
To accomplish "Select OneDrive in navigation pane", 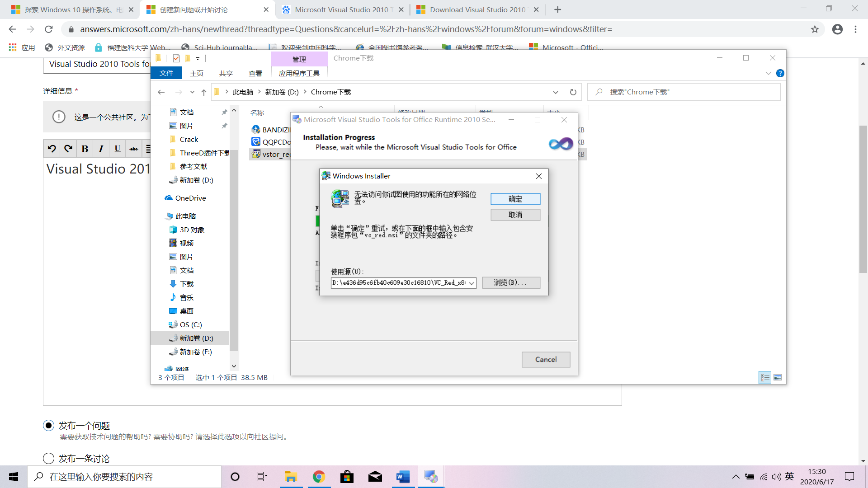I will (x=185, y=198).
